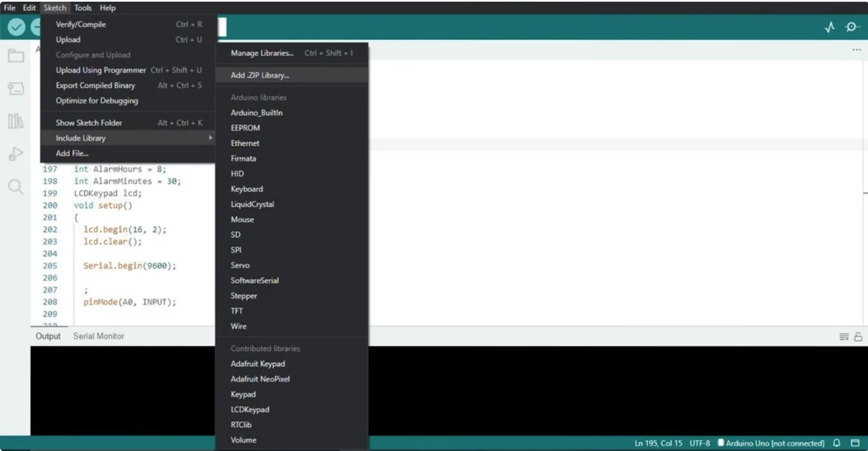Open the Tools menu
The width and height of the screenshot is (868, 451).
coord(83,8)
